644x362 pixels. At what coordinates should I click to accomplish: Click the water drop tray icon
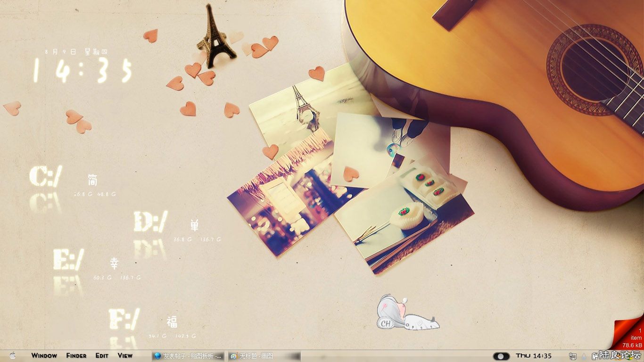(584, 356)
